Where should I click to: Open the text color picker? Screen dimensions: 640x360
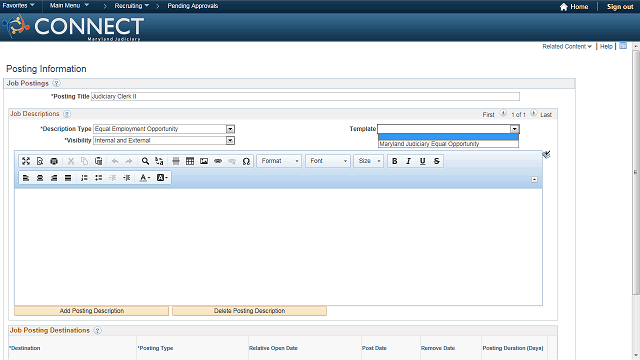pyautogui.click(x=144, y=178)
